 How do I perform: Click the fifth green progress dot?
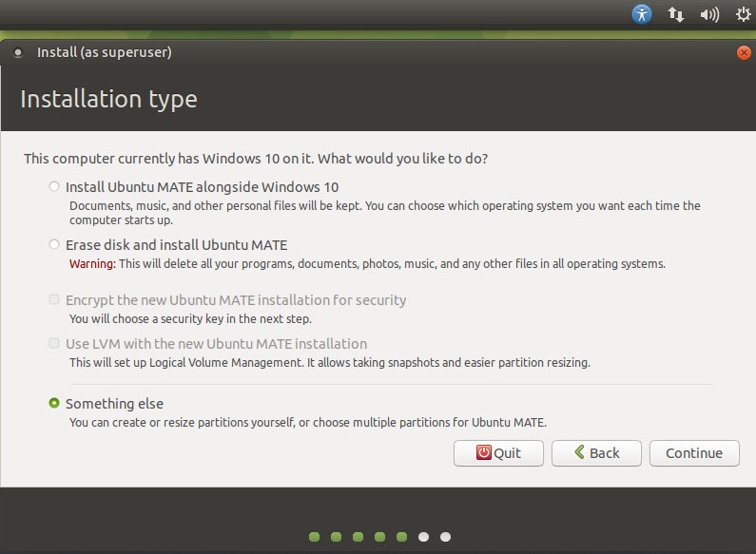401,537
